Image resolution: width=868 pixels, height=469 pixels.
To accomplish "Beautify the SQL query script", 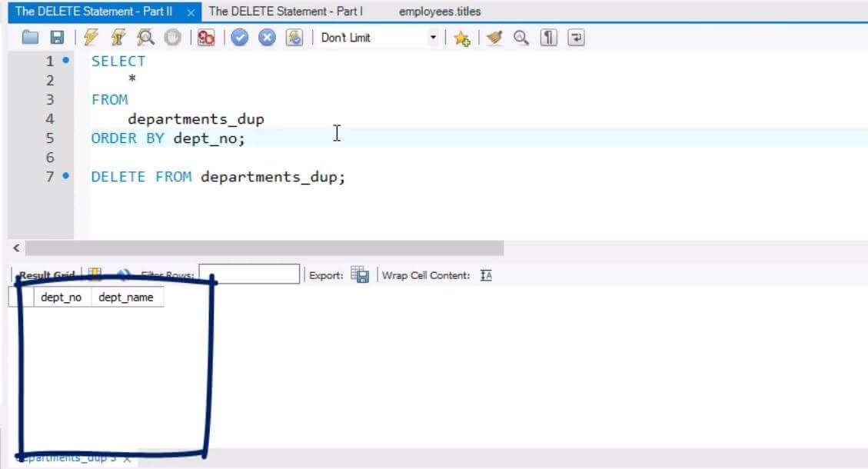I will click(492, 36).
